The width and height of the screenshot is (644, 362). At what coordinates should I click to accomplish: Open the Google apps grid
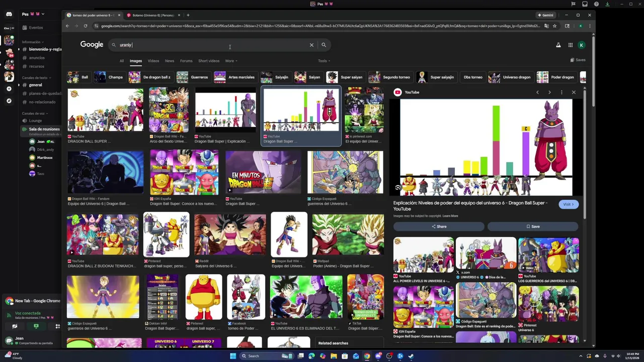click(x=571, y=45)
